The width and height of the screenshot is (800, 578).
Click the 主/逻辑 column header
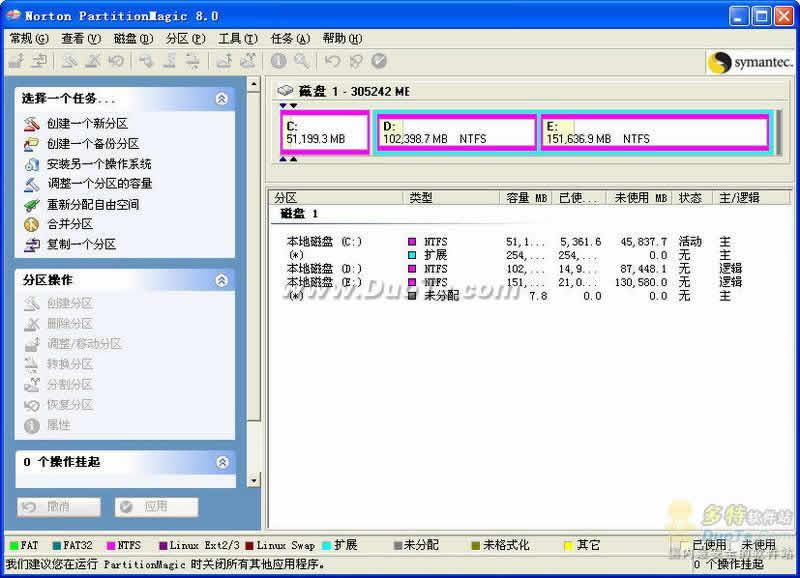(x=752, y=197)
